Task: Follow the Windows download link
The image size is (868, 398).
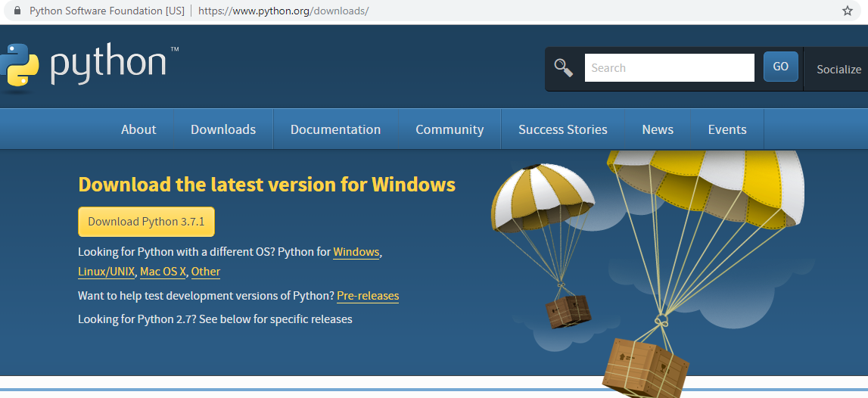Action: point(356,252)
